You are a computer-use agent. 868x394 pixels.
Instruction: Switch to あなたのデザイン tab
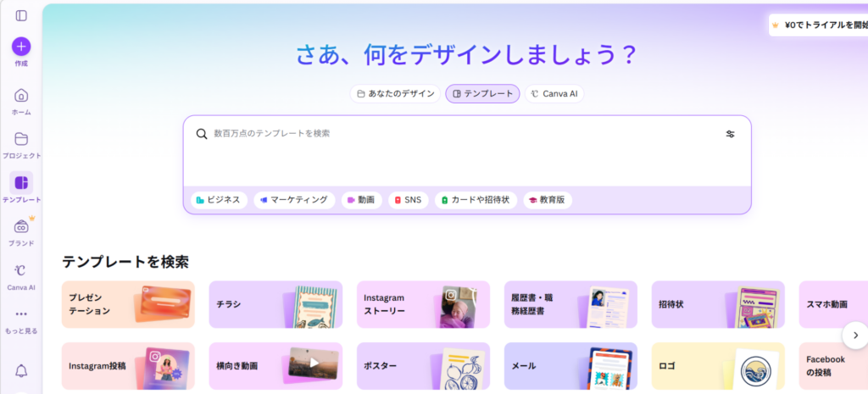(395, 93)
